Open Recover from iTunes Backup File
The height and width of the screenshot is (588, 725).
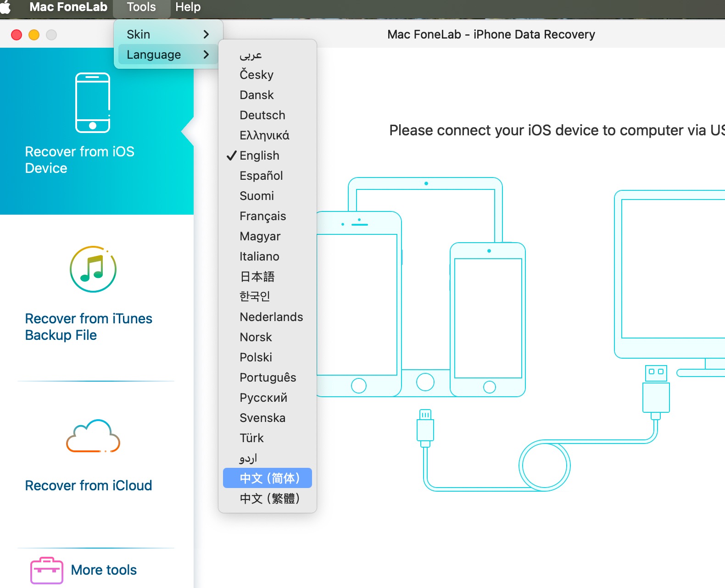[x=89, y=327]
